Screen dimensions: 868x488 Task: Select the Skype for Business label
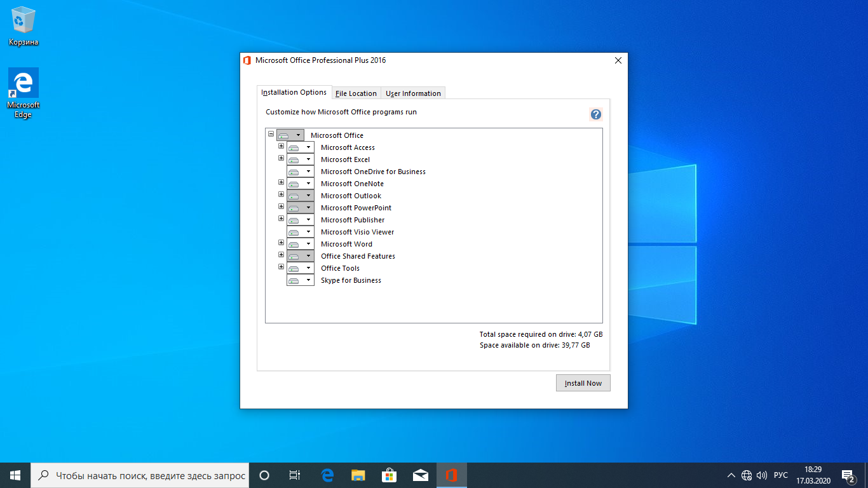pos(351,280)
